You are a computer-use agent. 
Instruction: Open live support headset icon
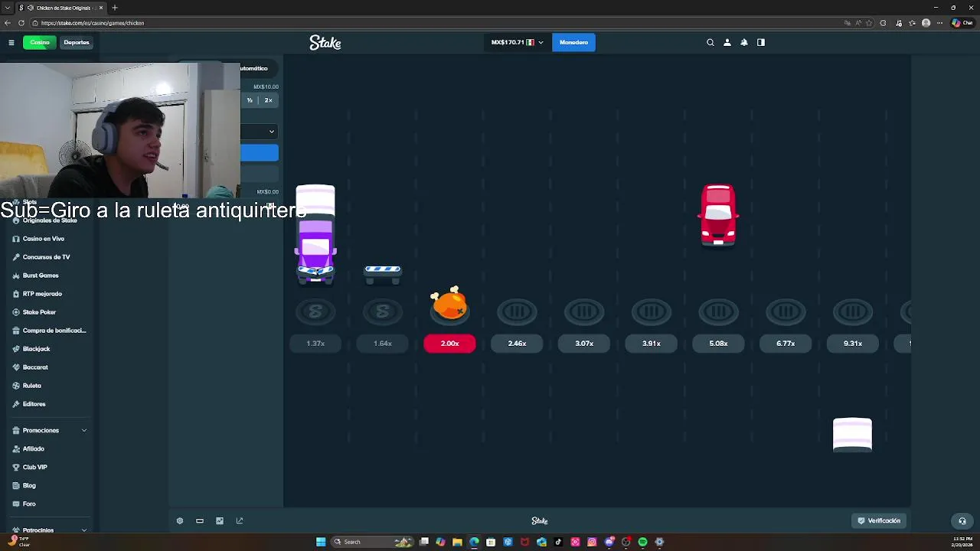(962, 521)
